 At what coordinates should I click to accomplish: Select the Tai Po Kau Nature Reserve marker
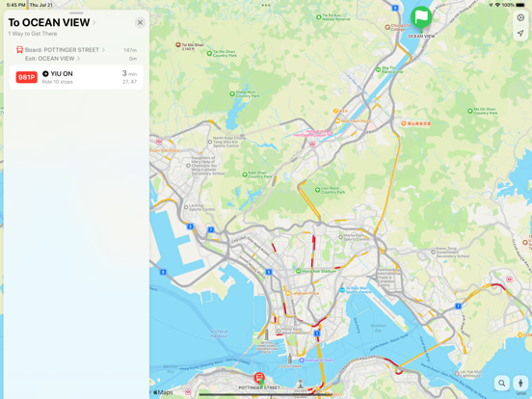click(319, 17)
